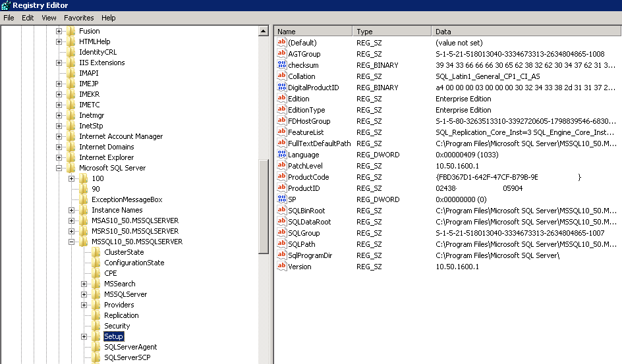Expand the IIS Extensions key
This screenshot has height=364, width=622.
click(x=59, y=63)
